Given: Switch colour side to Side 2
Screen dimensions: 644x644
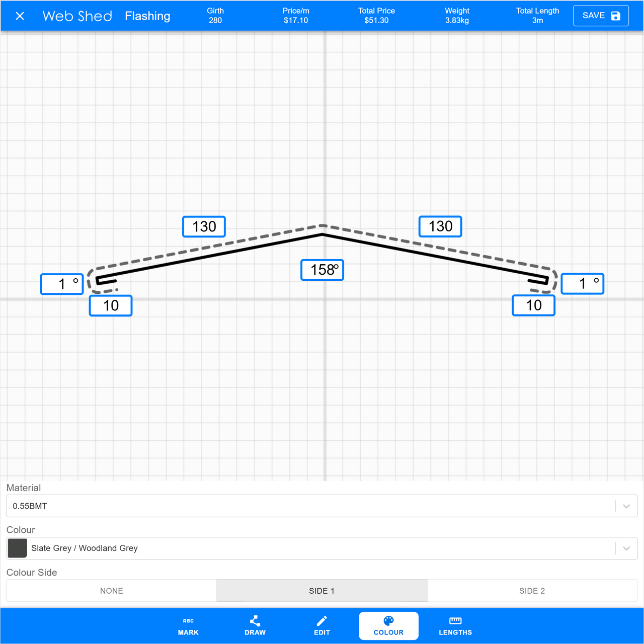Looking at the screenshot, I should [x=532, y=591].
